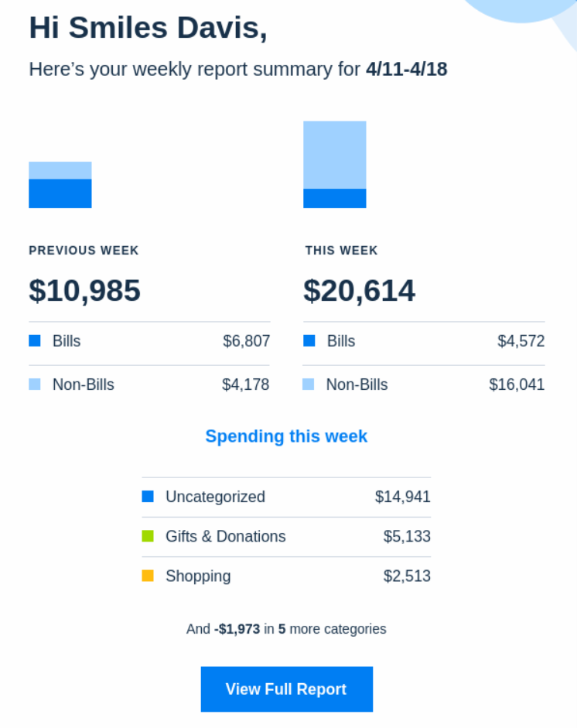
Task: Select previous week Non-Bills light blue square
Action: click(x=34, y=385)
